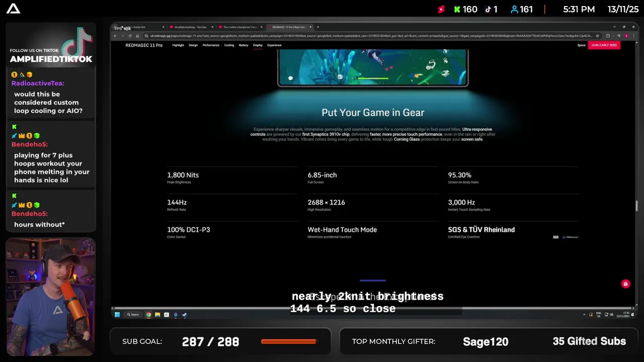Open Chrome from the taskbar
644x362 pixels.
click(x=148, y=315)
